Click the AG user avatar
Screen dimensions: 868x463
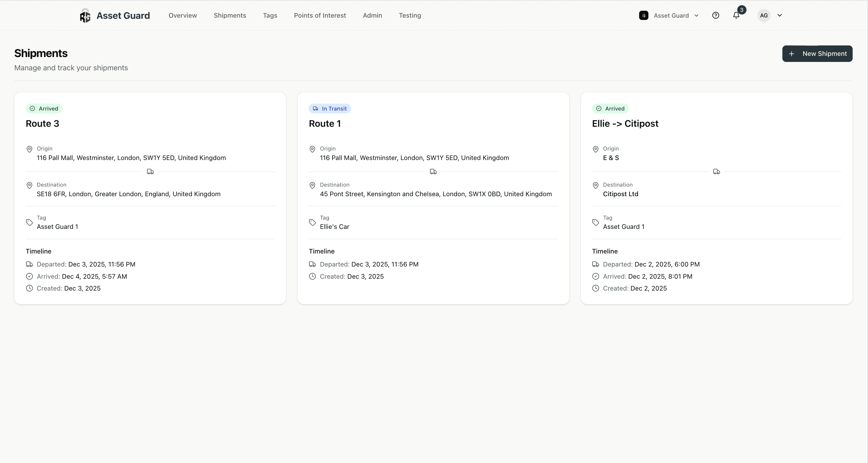(x=764, y=16)
